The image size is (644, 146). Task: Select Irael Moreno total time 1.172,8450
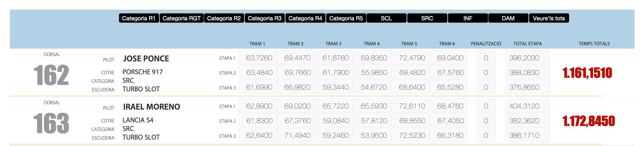pos(589,121)
